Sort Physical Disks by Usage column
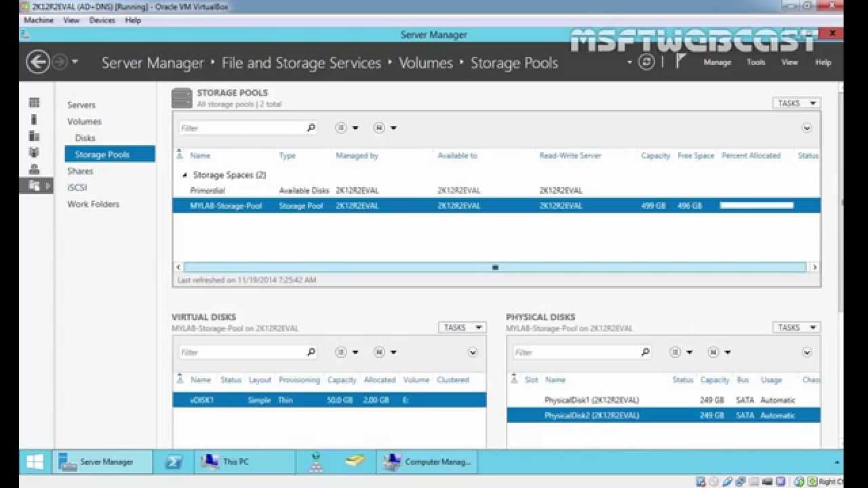868x488 pixels. [771, 380]
